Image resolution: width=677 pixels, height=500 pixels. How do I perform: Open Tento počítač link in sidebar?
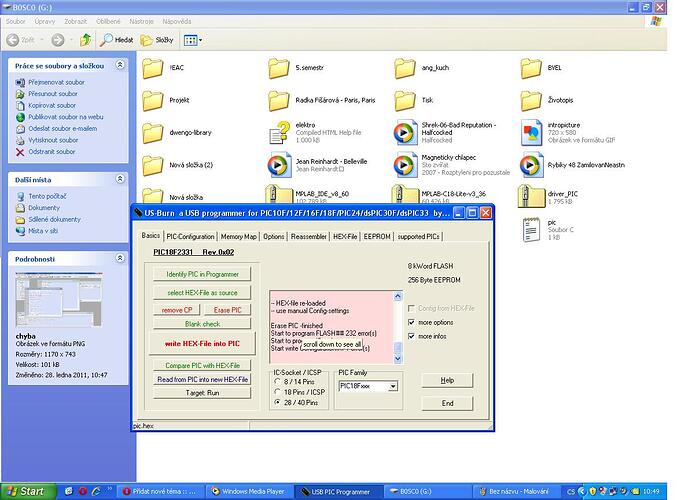click(x=47, y=196)
